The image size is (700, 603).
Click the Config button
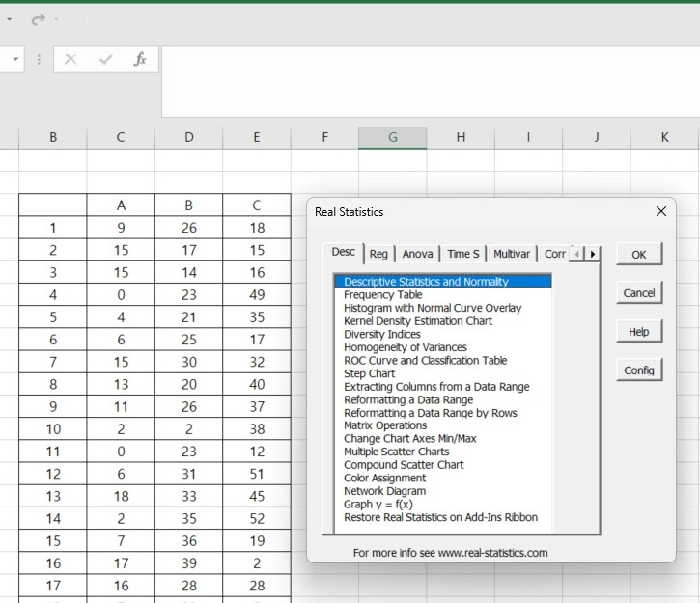[x=639, y=370]
